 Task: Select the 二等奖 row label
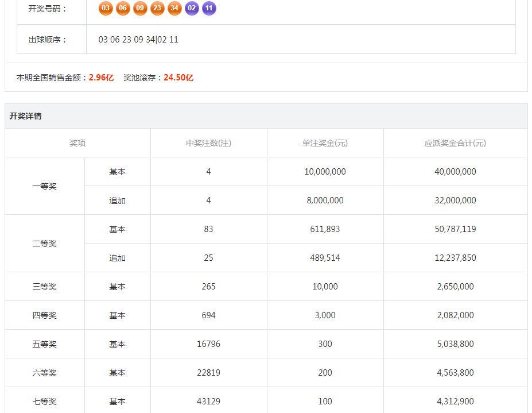44,244
